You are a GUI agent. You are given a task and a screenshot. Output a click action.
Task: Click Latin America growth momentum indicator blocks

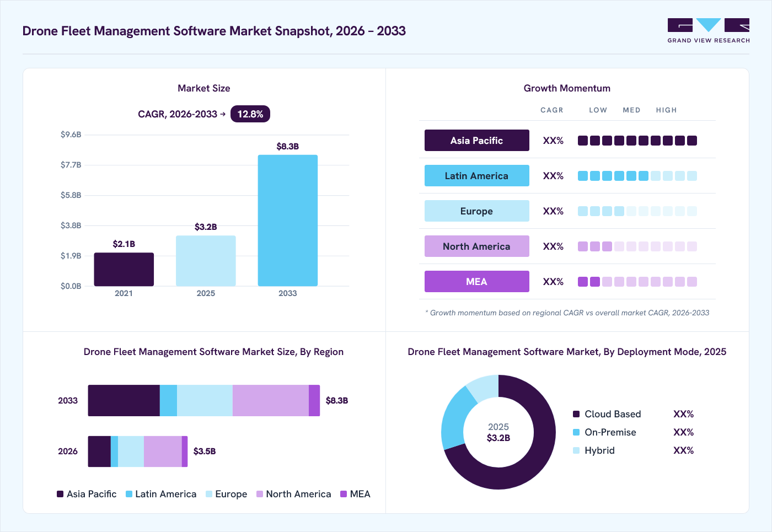[637, 176]
